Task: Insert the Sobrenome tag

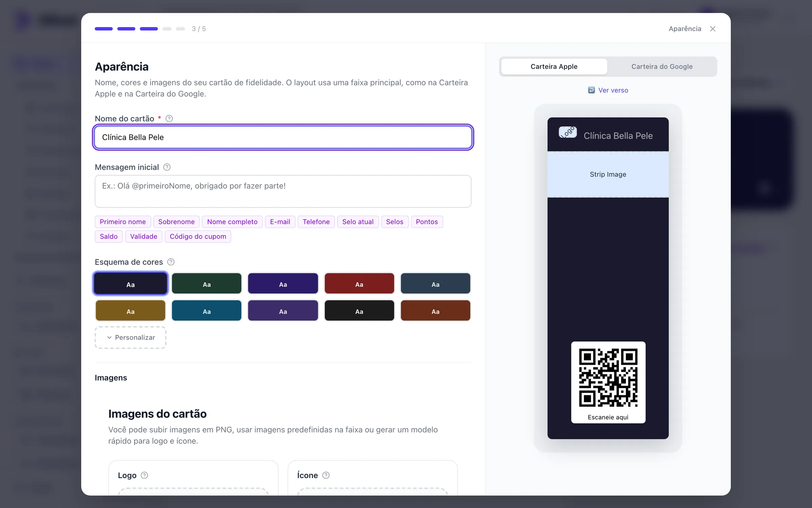Action: point(177,222)
